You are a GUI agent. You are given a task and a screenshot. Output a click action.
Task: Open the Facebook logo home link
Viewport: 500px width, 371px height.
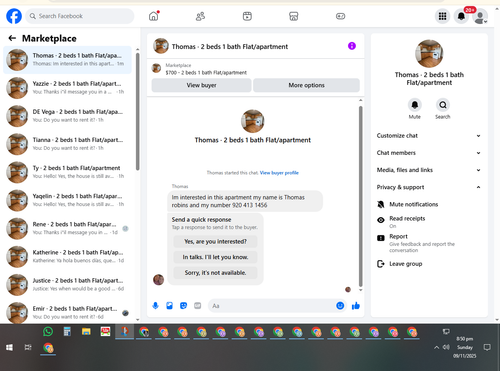coord(14,16)
